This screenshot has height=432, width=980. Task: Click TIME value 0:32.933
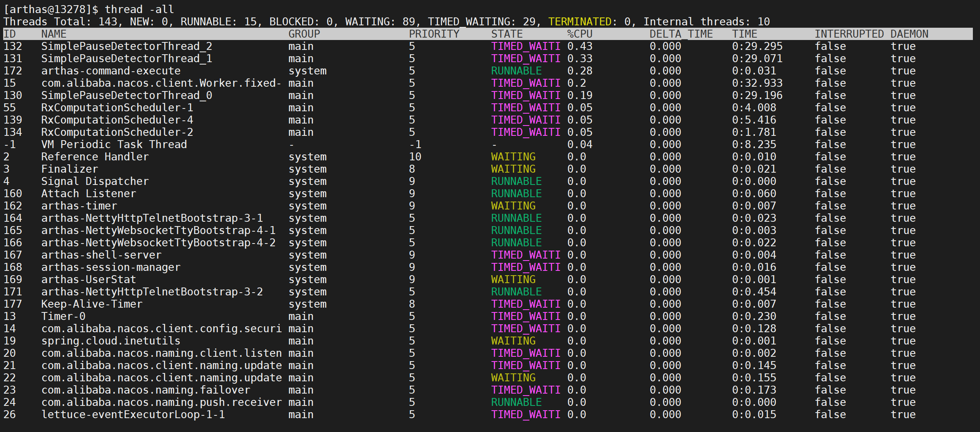tap(757, 83)
